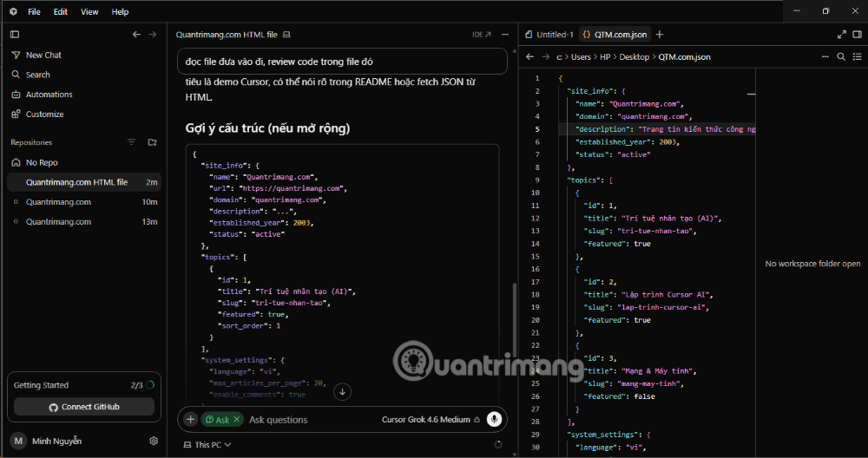
Task: Go forward using sidebar forward arrow
Action: point(152,35)
